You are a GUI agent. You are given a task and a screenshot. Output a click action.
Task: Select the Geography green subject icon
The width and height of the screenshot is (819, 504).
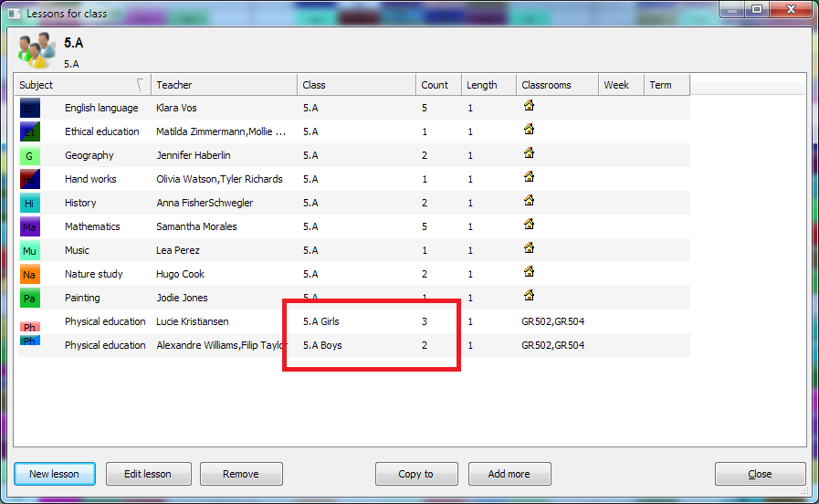[29, 155]
